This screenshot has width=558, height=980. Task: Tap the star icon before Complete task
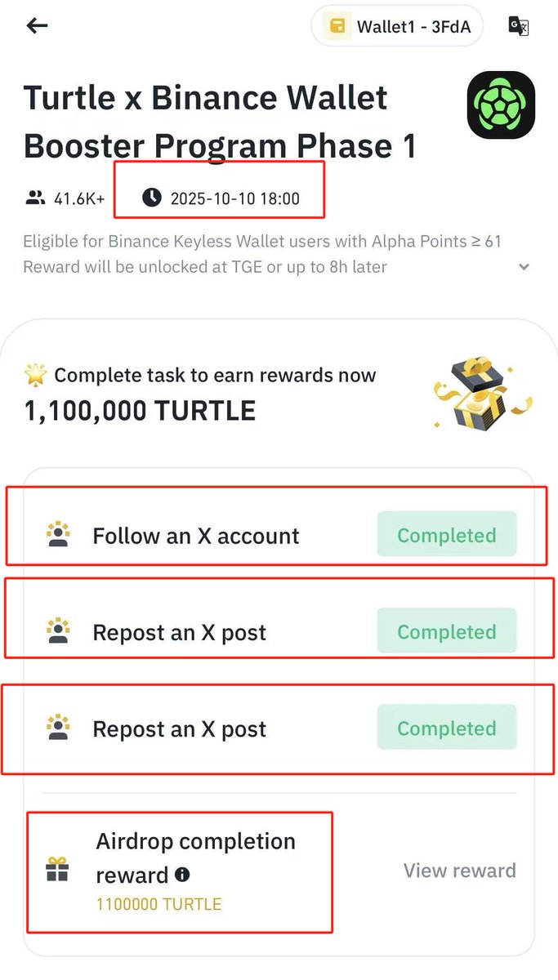36,376
